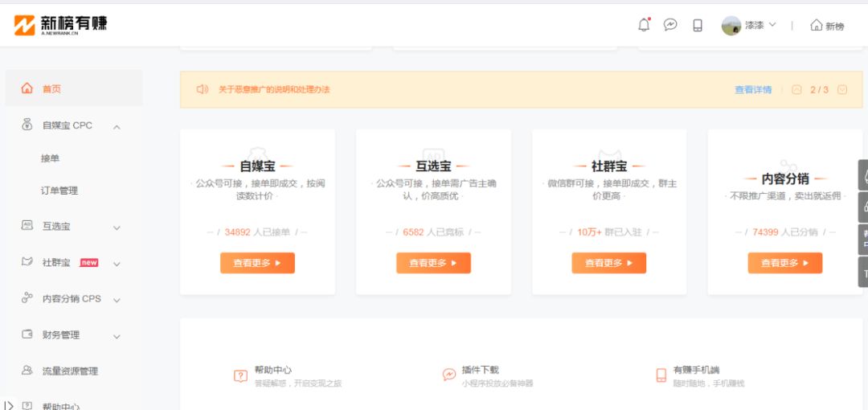Click the user avatar picture
The width and height of the screenshot is (868, 410).
pos(731,26)
